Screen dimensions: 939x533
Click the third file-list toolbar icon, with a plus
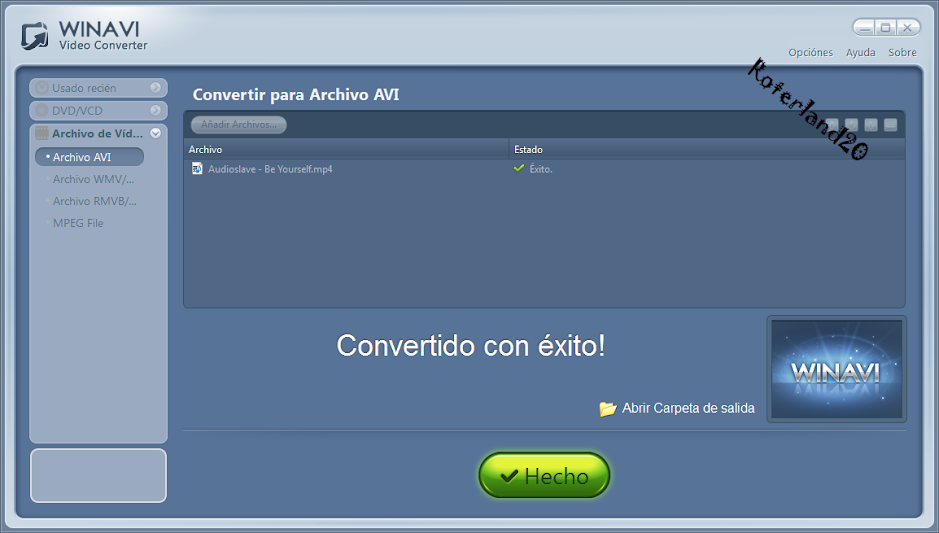pos(871,125)
